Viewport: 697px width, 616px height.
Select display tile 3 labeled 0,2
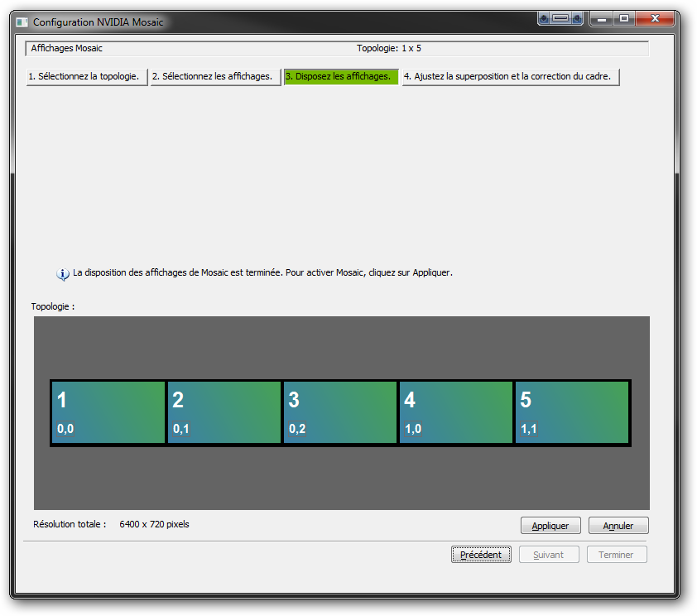340,413
